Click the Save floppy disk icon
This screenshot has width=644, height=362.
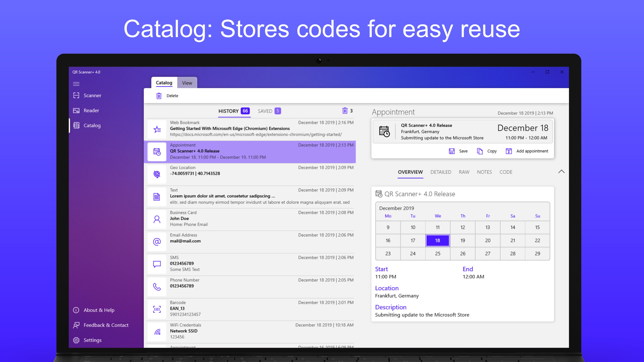pos(451,151)
